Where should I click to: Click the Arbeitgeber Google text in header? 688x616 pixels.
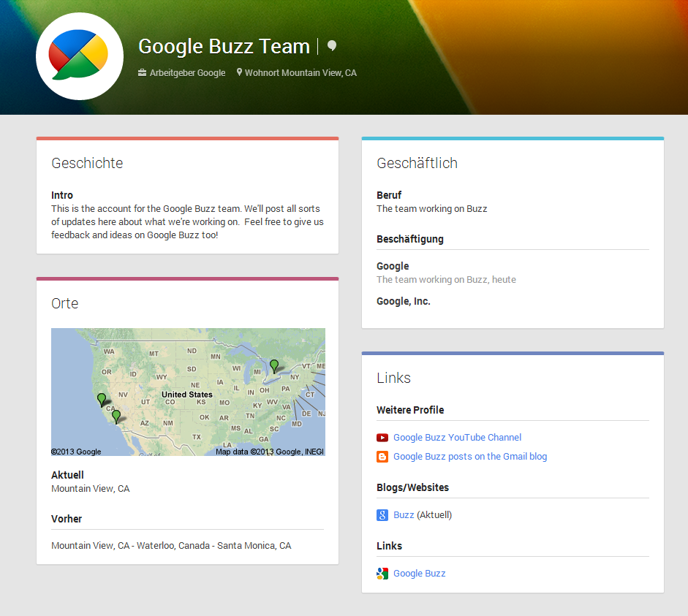187,73
